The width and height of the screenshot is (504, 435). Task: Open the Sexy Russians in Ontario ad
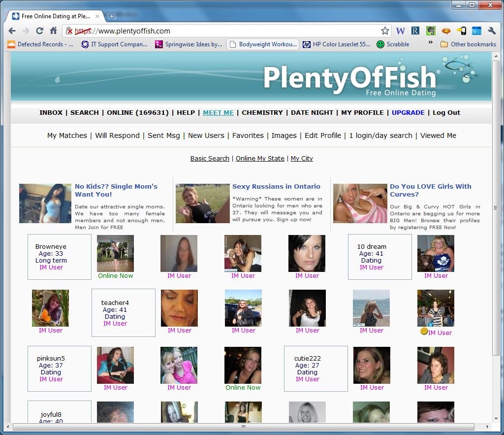[276, 186]
